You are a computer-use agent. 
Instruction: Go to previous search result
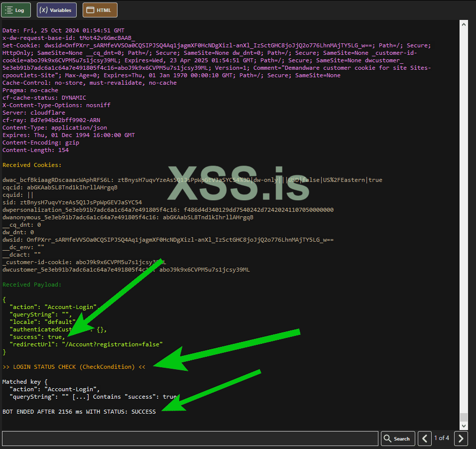[425, 439]
